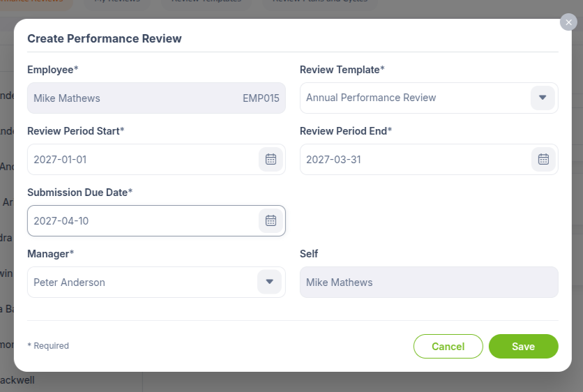Open calendar picker for Review Period Start

click(x=271, y=159)
